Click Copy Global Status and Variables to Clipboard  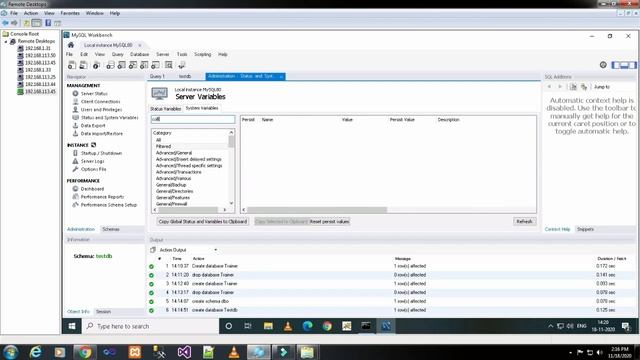[203, 222]
